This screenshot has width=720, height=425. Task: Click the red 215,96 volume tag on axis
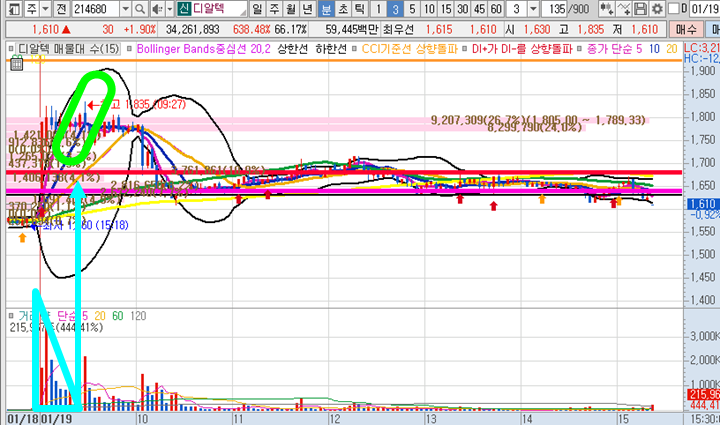coord(703,394)
